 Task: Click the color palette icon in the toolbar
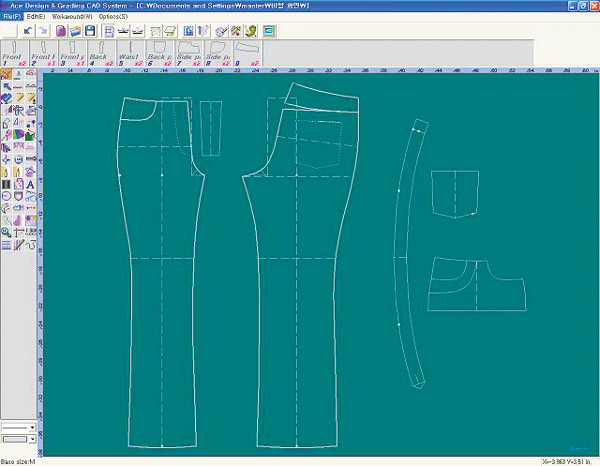point(221,31)
